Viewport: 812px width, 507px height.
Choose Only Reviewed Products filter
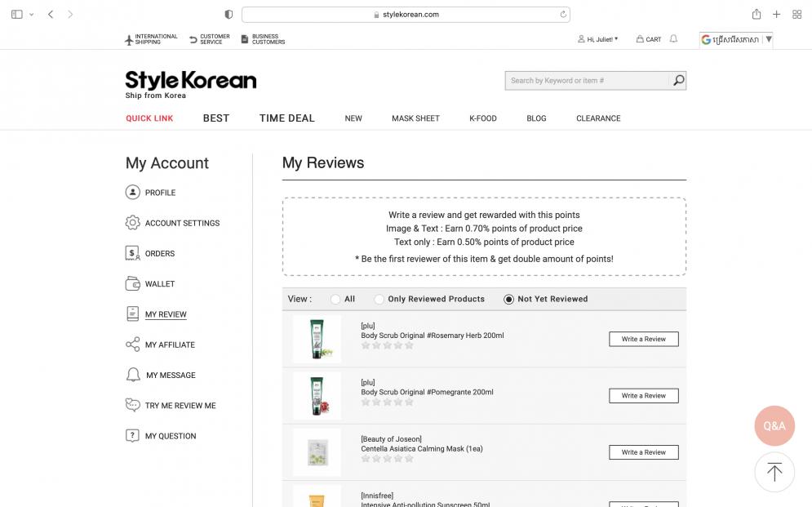tap(379, 299)
